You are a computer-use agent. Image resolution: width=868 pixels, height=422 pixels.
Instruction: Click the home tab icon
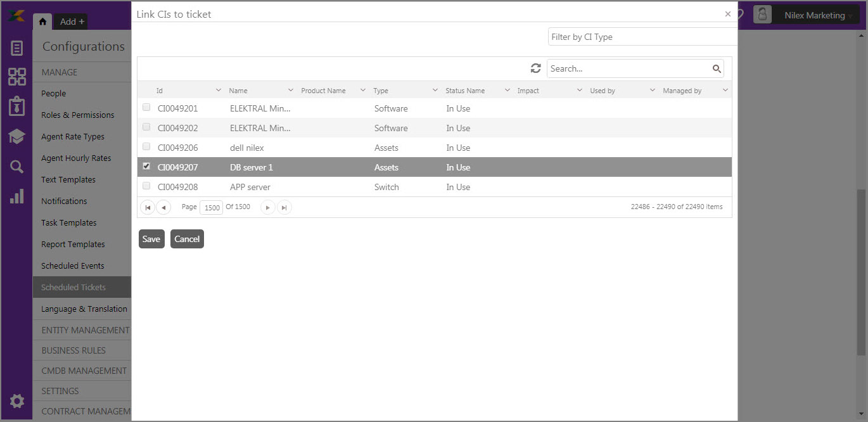pyautogui.click(x=42, y=22)
